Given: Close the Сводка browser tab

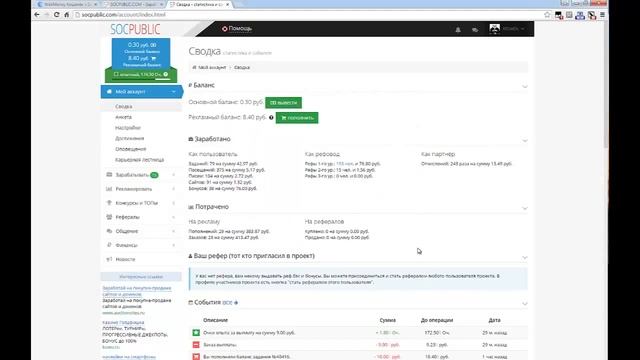Looking at the screenshot, I should (227, 4).
